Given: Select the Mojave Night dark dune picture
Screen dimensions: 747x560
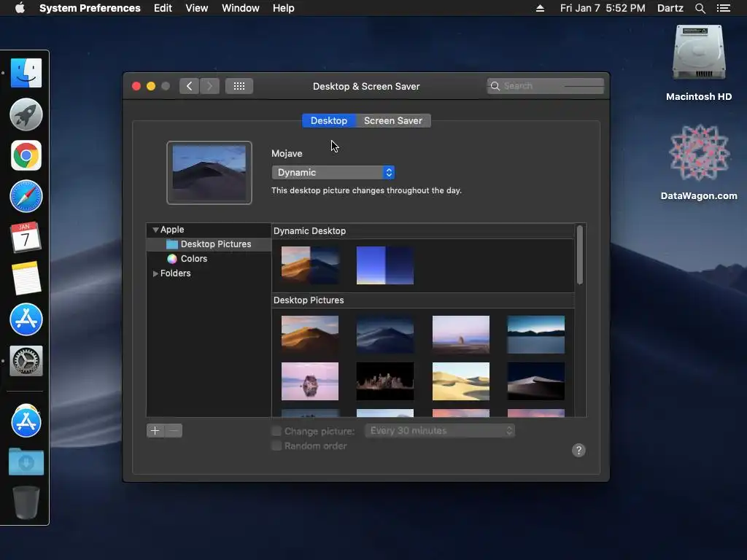Looking at the screenshot, I should pyautogui.click(x=385, y=334).
